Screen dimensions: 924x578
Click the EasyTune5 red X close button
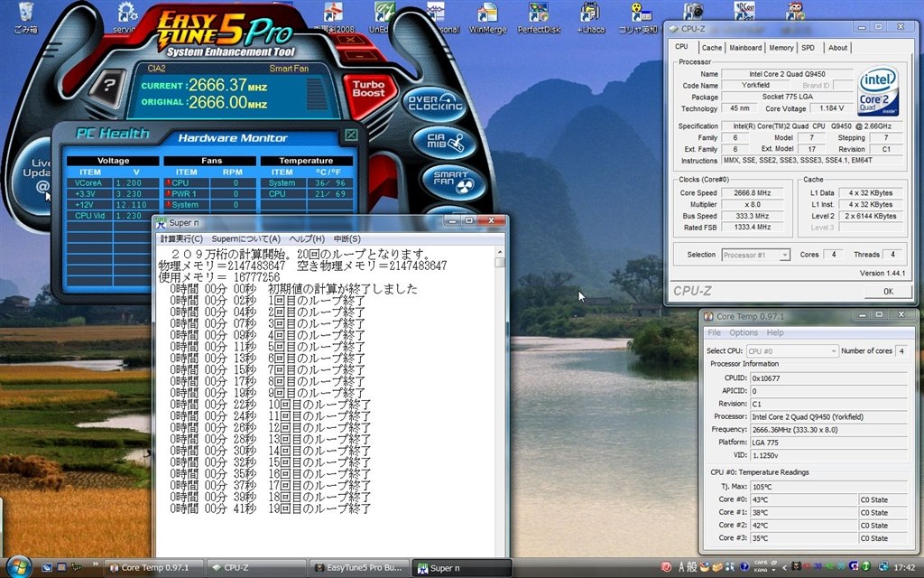[350, 40]
